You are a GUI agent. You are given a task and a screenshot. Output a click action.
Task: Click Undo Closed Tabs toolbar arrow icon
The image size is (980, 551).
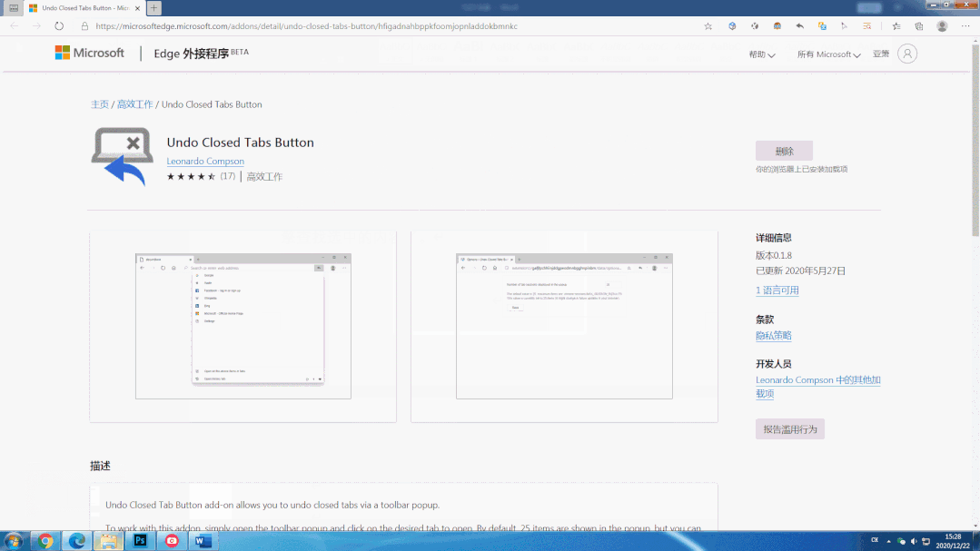[x=799, y=26]
